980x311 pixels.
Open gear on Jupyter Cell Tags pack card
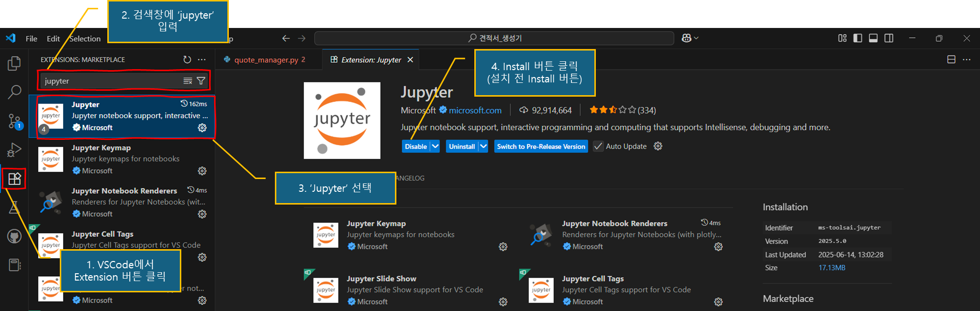click(x=718, y=302)
